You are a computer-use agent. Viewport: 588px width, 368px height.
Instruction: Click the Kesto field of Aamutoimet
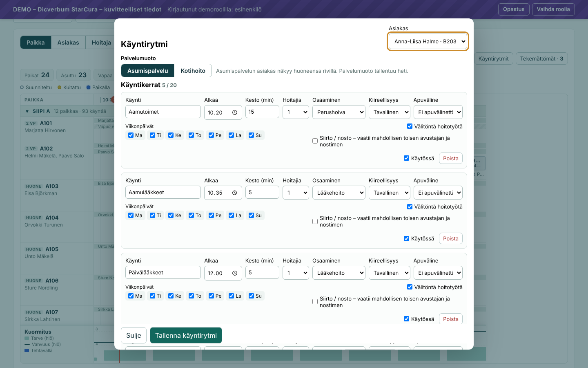tap(262, 112)
